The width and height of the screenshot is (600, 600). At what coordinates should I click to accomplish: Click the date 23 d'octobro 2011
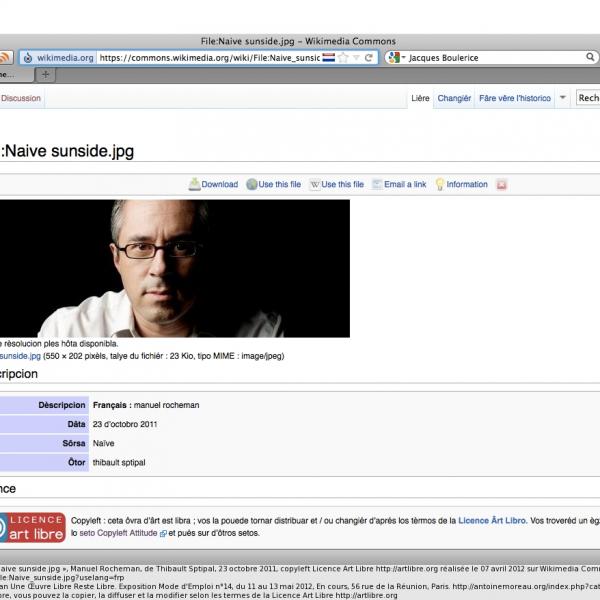(x=125, y=424)
